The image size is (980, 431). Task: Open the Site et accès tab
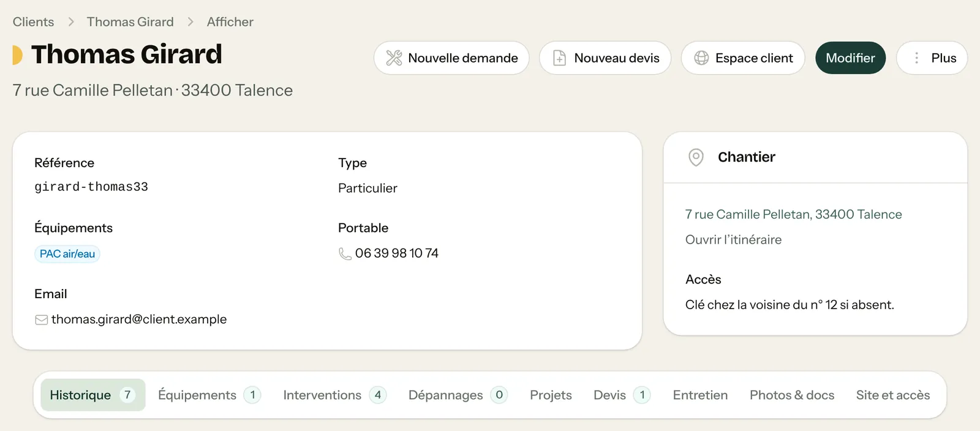[893, 395]
